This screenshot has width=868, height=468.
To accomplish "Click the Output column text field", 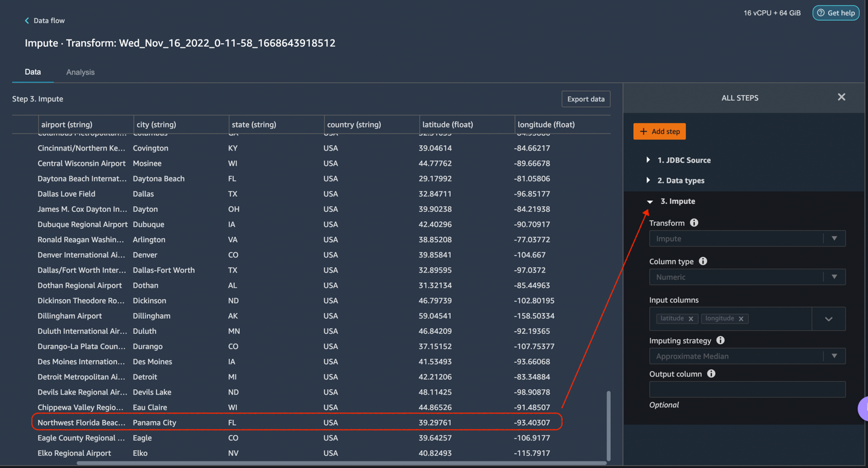I will [747, 389].
